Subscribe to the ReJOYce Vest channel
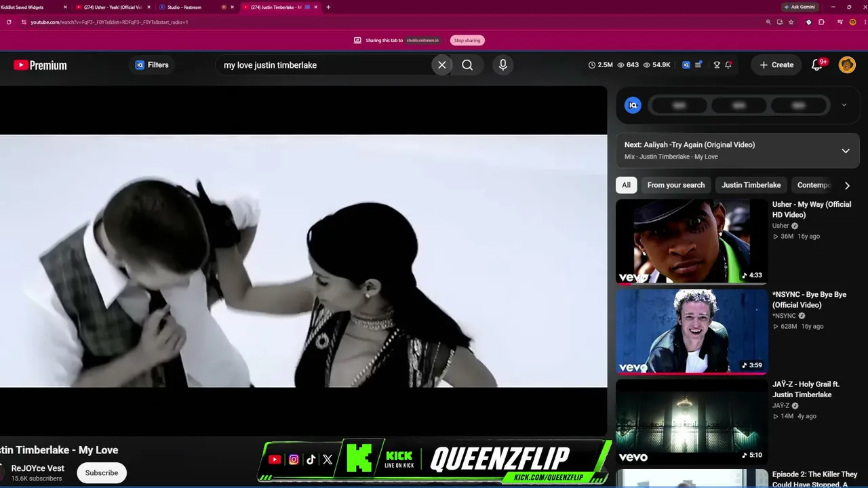Image resolution: width=868 pixels, height=488 pixels. point(102,472)
